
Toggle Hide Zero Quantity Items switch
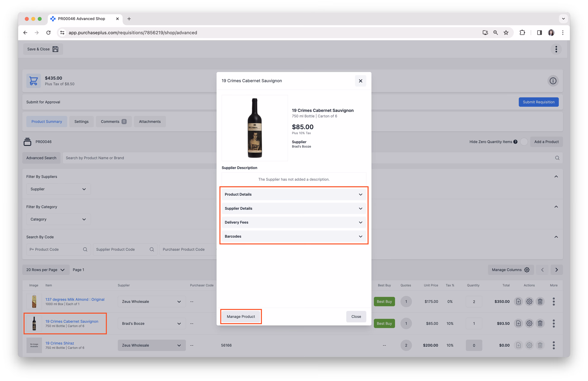[x=524, y=142]
